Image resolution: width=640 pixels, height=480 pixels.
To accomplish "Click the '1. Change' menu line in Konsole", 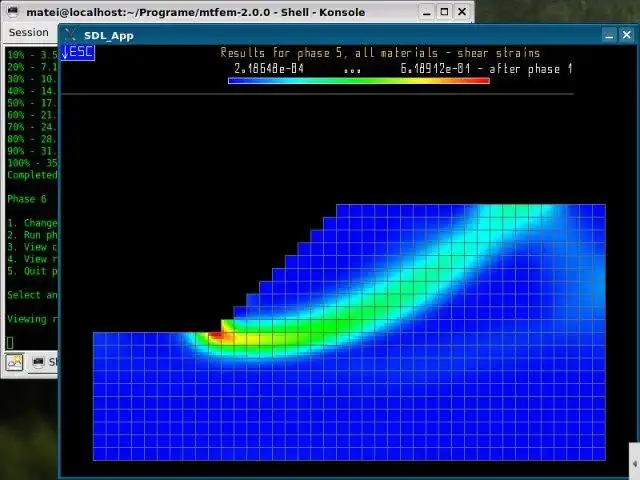I will (32, 223).
